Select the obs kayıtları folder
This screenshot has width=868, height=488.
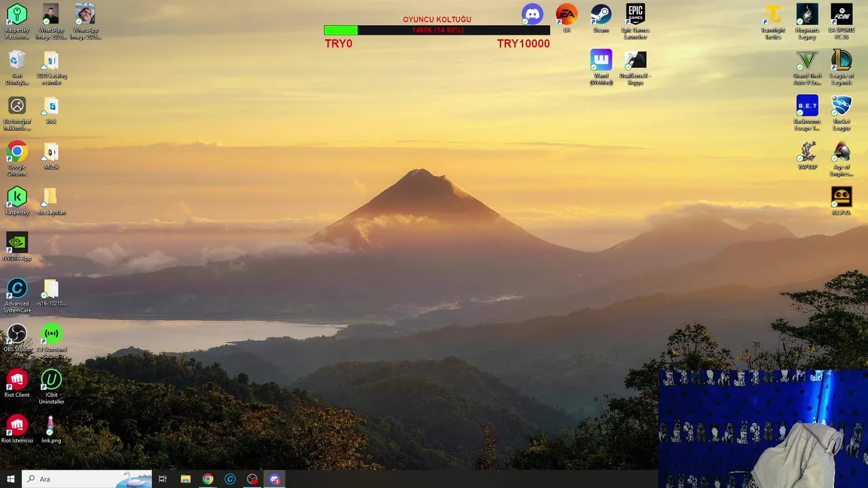pos(52,201)
